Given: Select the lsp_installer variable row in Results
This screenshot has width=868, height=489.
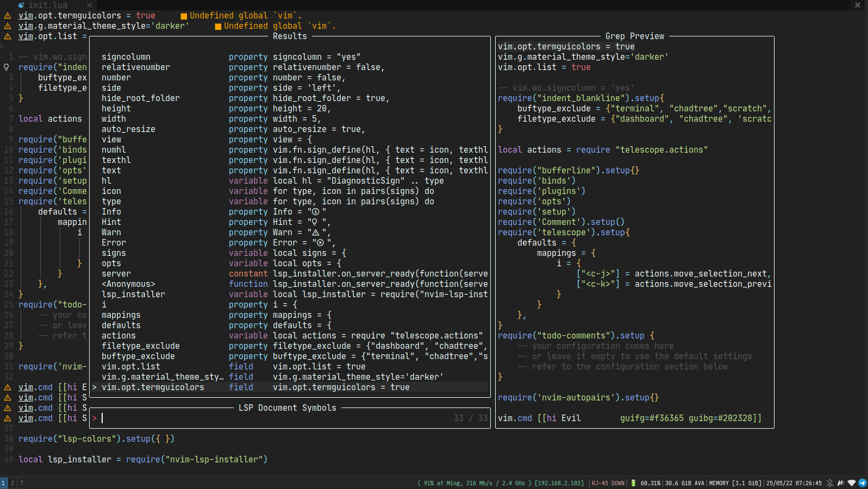Looking at the screenshot, I should [291, 294].
